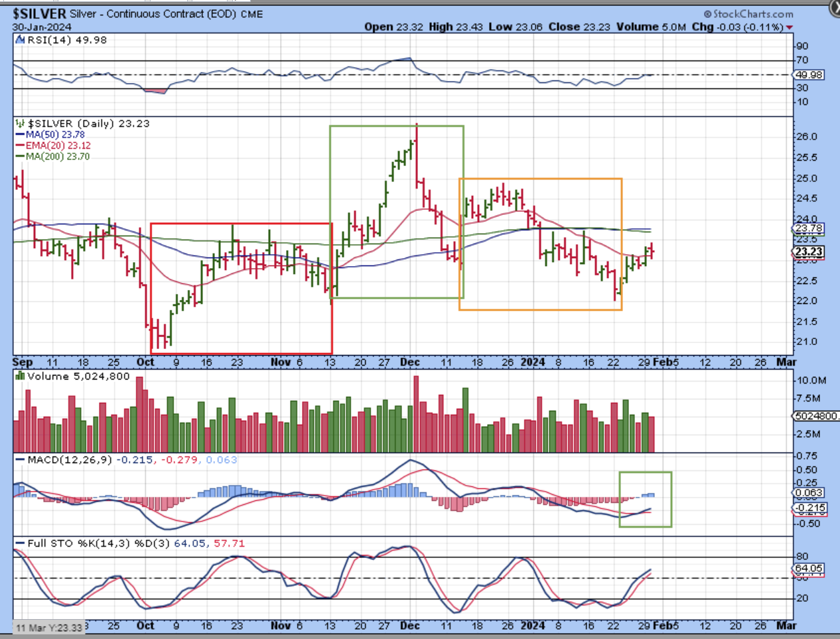Viewport: 840px width, 639px height.
Task: Click the 2024 label on price chart date axis
Action: [533, 362]
